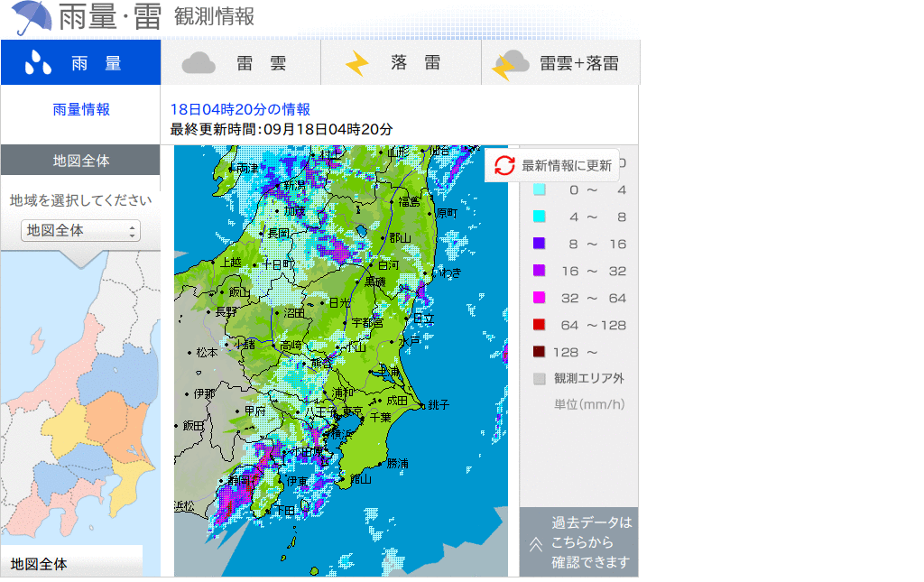The width and height of the screenshot is (924, 582).
Task: Click 郡山 label on rainfall map
Action: [400, 237]
